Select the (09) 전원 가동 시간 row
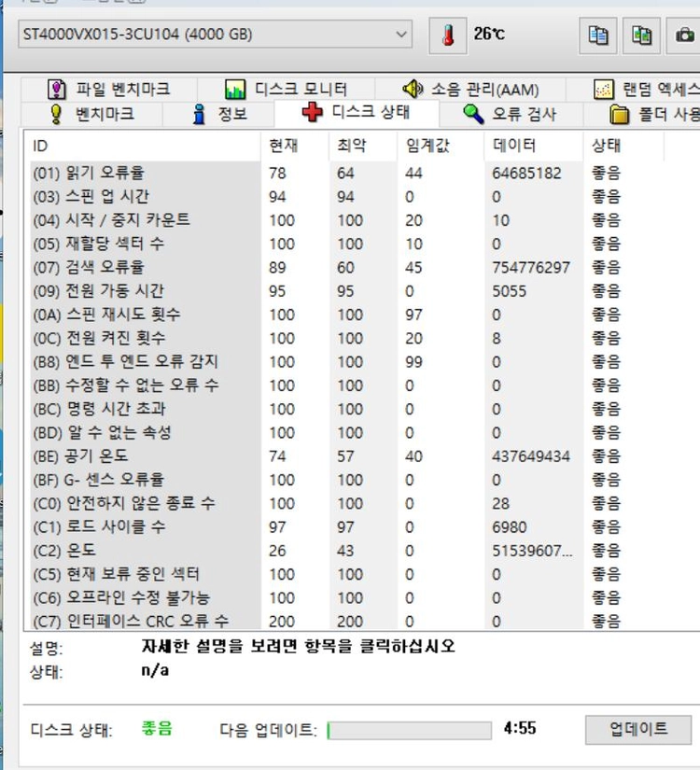Image resolution: width=700 pixels, height=770 pixels. 347,290
